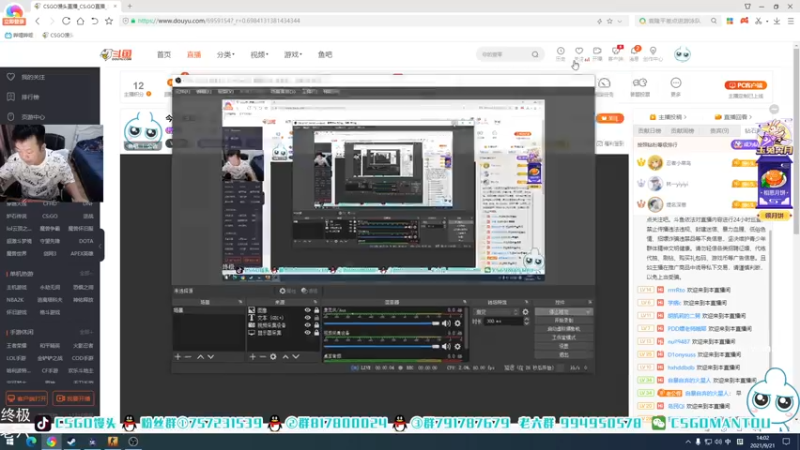The height and width of the screenshot is (450, 800).
Task: Click 开始录制 button in OBS controls
Action: tap(564, 320)
